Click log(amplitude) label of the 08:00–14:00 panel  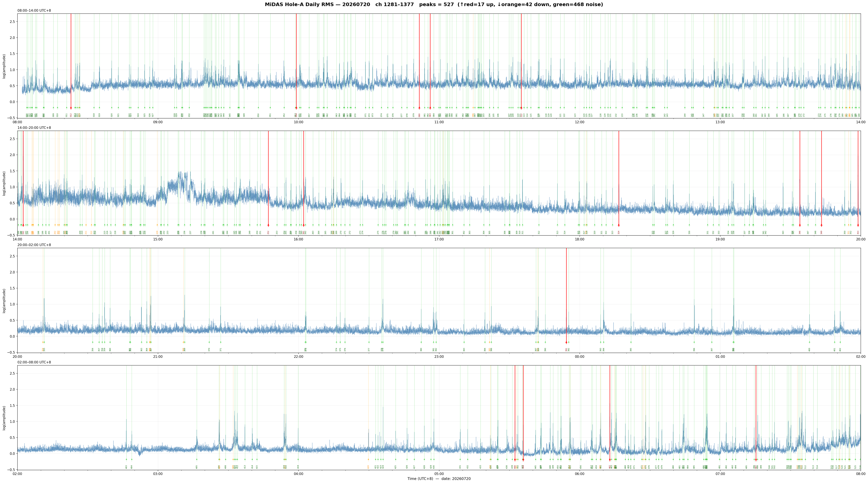(x=4, y=66)
